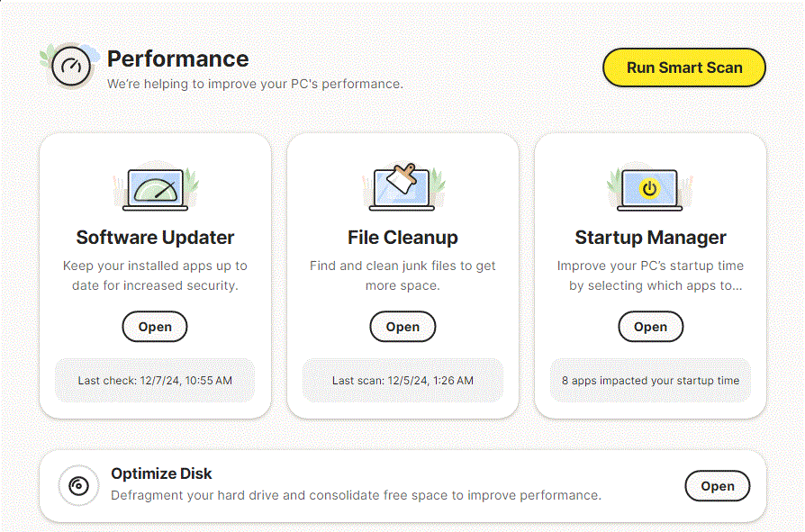Click the Software Updater laptop gauge icon

(x=155, y=189)
